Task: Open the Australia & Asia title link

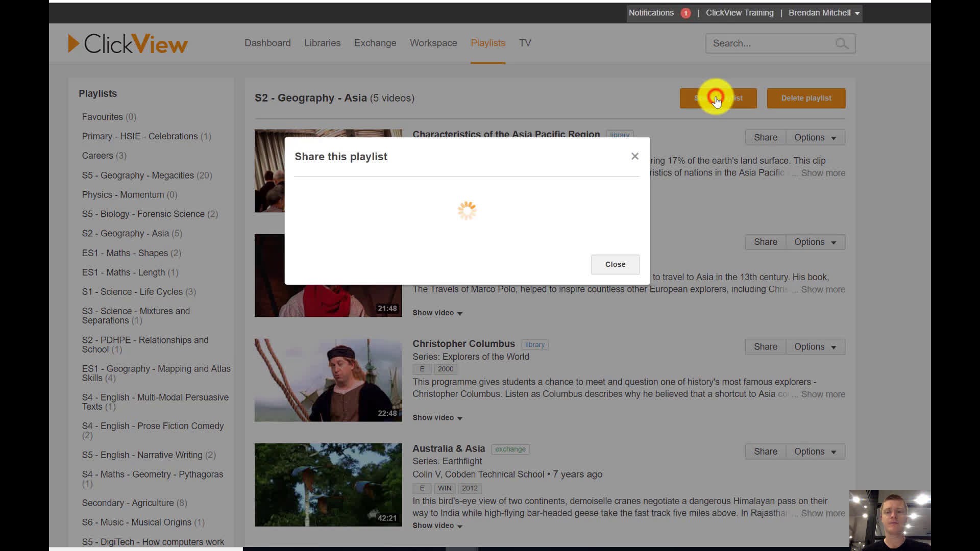Action: click(449, 448)
